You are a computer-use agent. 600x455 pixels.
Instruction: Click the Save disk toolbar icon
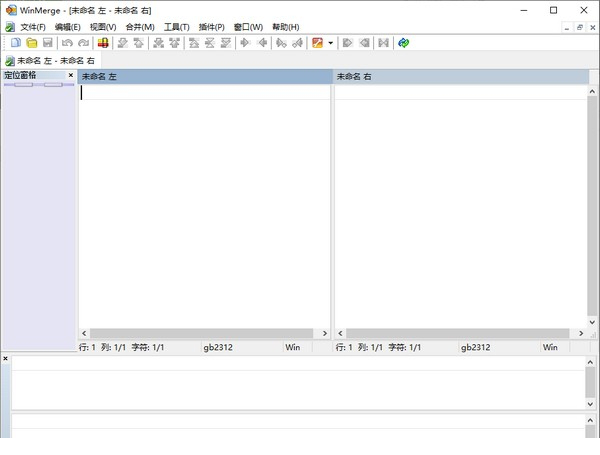[x=46, y=43]
